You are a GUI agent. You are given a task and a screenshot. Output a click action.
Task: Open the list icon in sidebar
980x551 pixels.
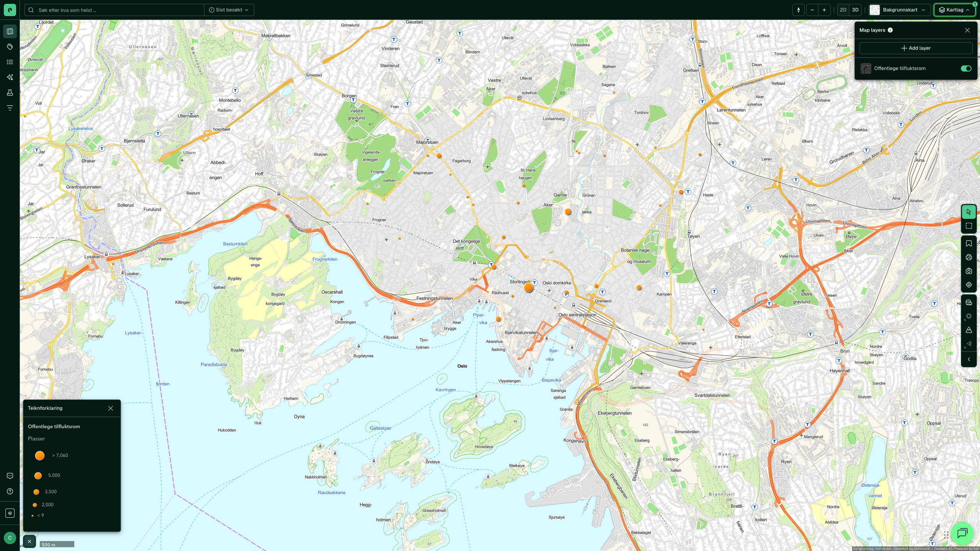coord(10,62)
